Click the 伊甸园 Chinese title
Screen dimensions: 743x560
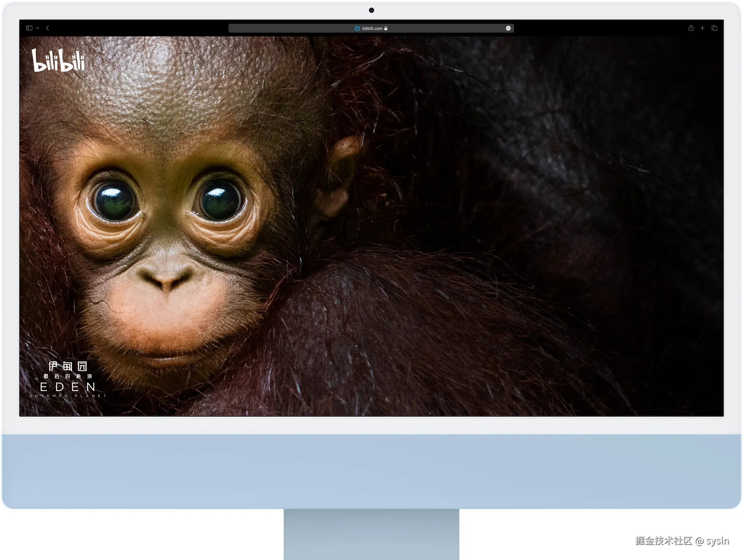click(x=68, y=366)
